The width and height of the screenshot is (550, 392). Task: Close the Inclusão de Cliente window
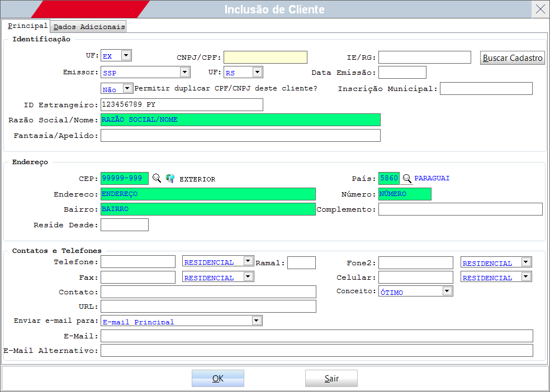coord(540,9)
